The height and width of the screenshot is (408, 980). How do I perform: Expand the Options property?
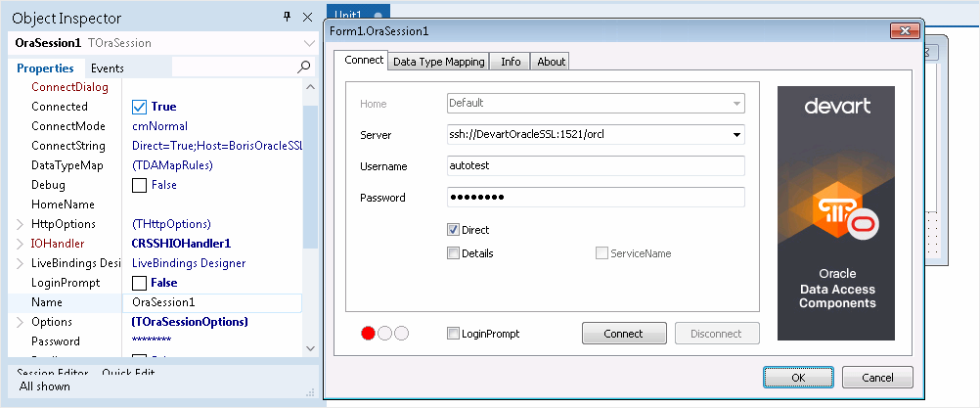[x=20, y=322]
